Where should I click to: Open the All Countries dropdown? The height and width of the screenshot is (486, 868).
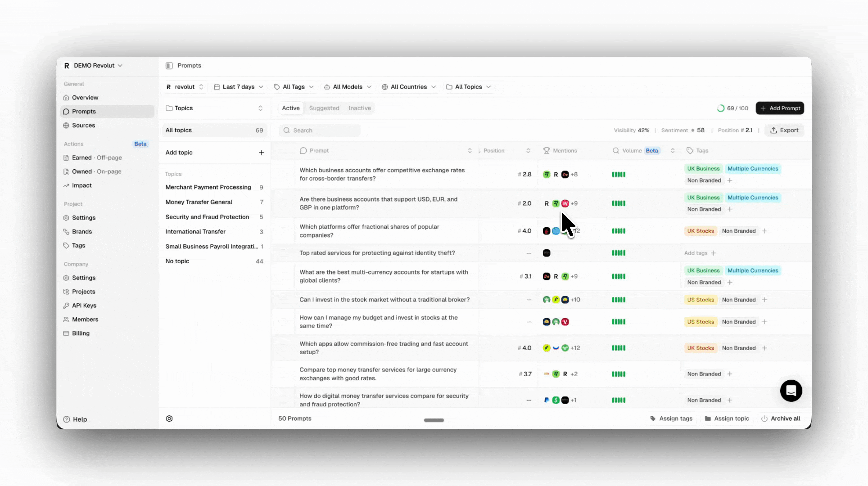(408, 86)
